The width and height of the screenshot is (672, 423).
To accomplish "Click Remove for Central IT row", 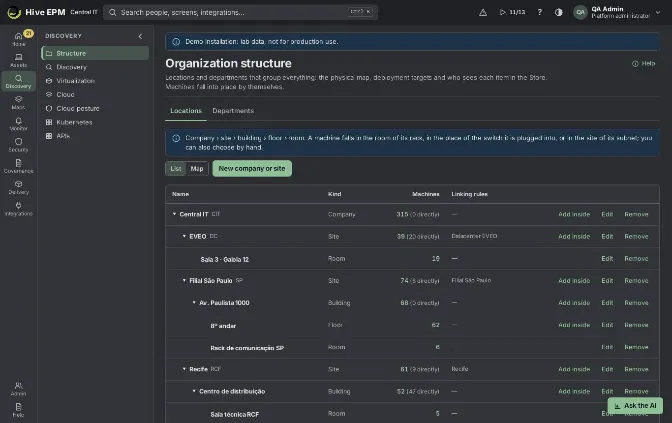I will [636, 214].
